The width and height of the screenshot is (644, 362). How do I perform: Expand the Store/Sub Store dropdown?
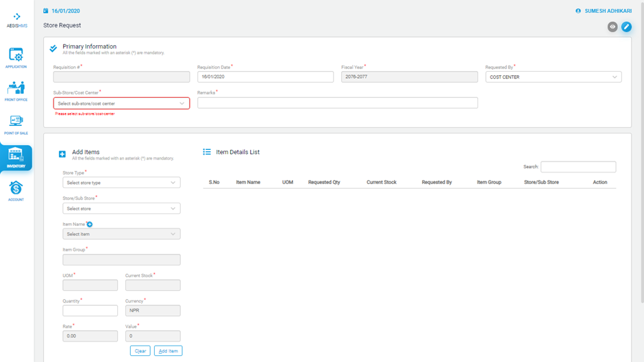pyautogui.click(x=121, y=209)
